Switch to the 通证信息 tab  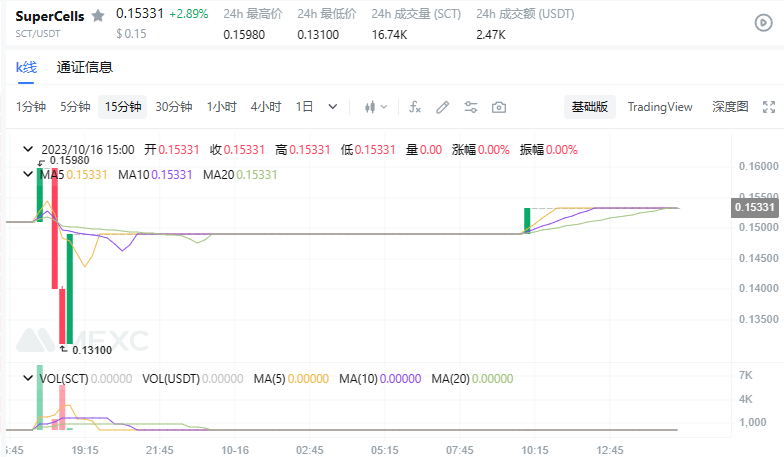coord(84,67)
